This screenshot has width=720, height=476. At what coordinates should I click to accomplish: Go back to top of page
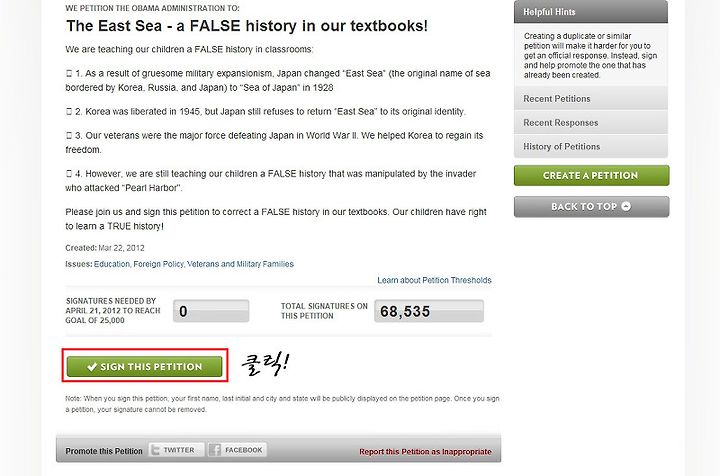591,207
